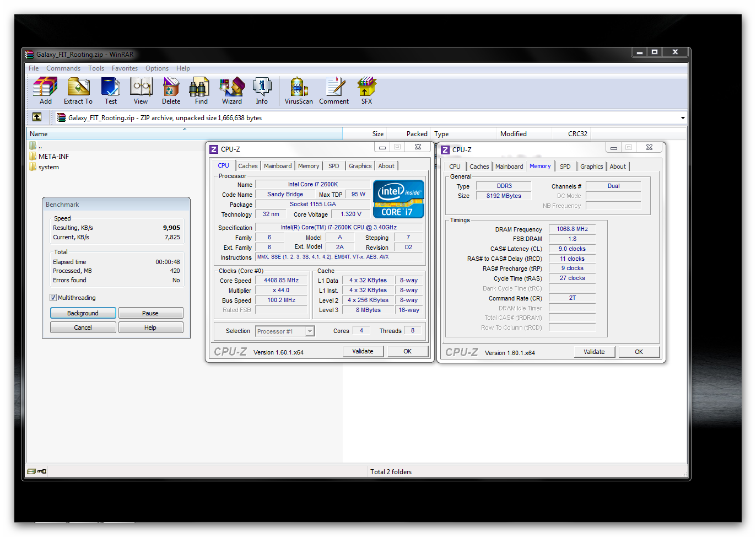Click the DRAM Frequency value 1068.8 MHz
The height and width of the screenshot is (537, 756).
click(573, 229)
